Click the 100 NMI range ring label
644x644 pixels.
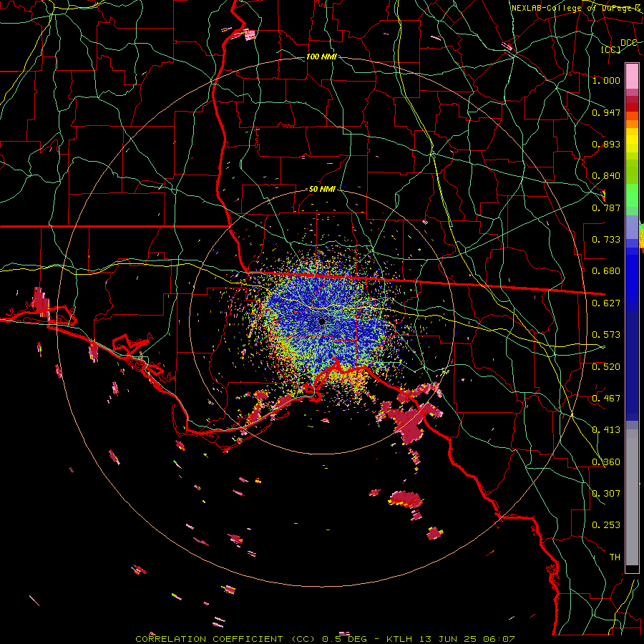[x=321, y=57]
